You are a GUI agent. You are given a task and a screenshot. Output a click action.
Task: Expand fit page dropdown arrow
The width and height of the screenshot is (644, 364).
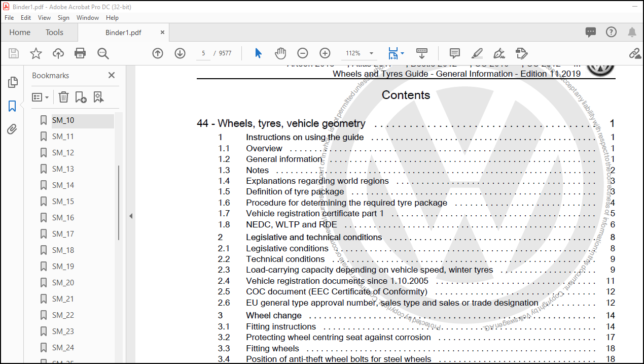[x=402, y=53]
